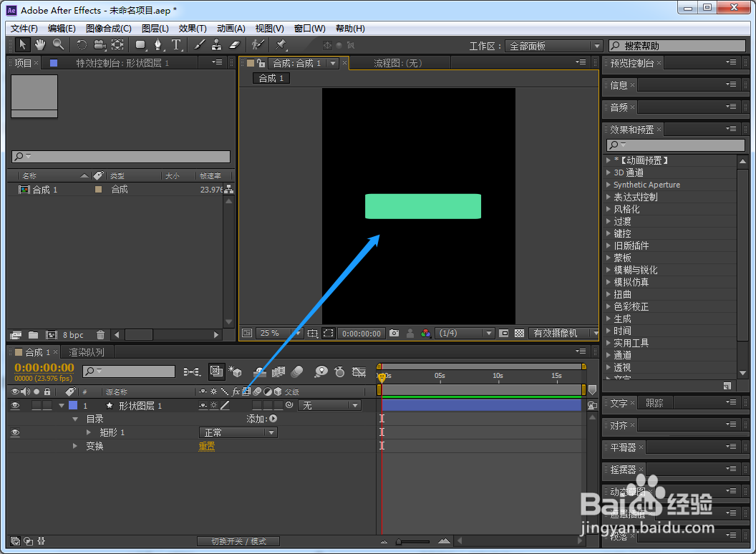The height and width of the screenshot is (554, 756).
Task: Toggle the quality switch for 形状图层 1
Action: (226, 406)
